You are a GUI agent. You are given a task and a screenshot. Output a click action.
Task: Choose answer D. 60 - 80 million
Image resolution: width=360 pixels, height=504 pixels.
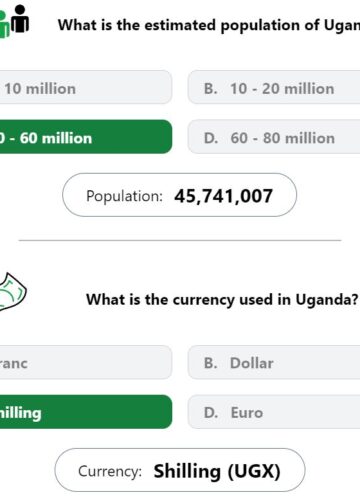274,137
